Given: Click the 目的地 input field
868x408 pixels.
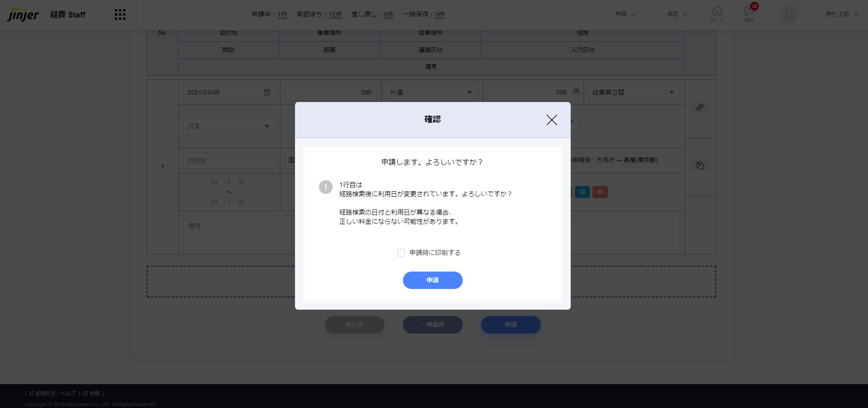Looking at the screenshot, I should pyautogui.click(x=228, y=161).
